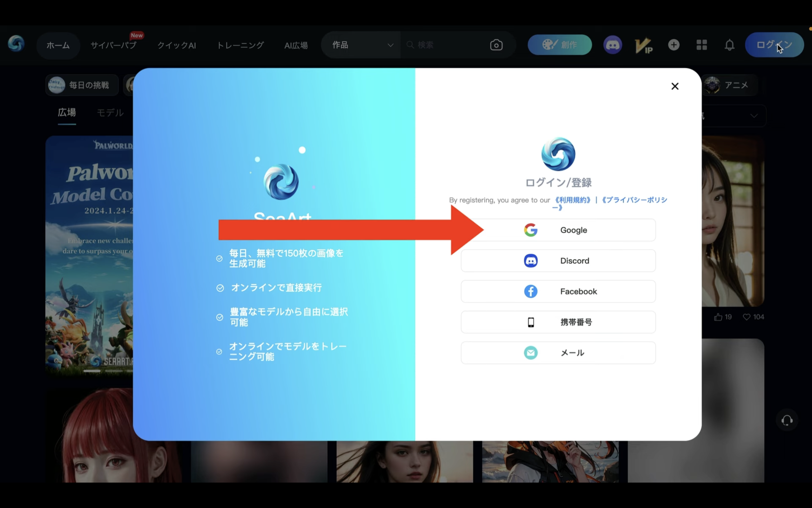Open the ホーム tab
Image resolution: width=812 pixels, height=508 pixels.
coord(58,45)
